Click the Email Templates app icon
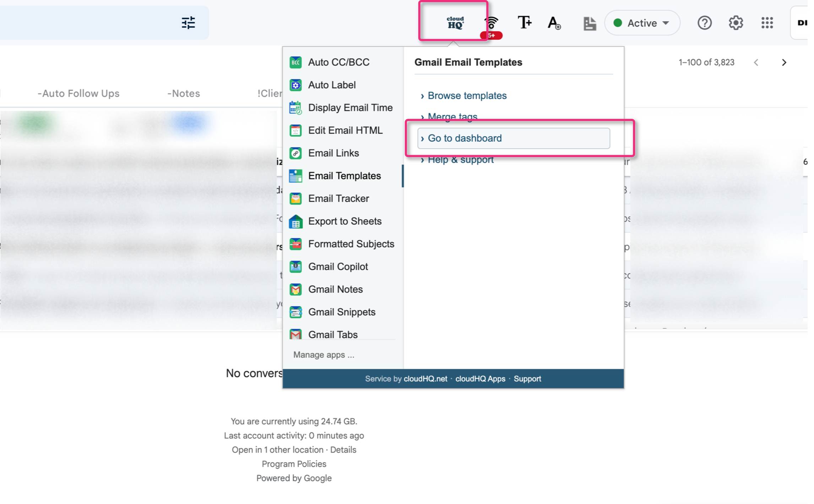814x504 pixels. coord(295,176)
